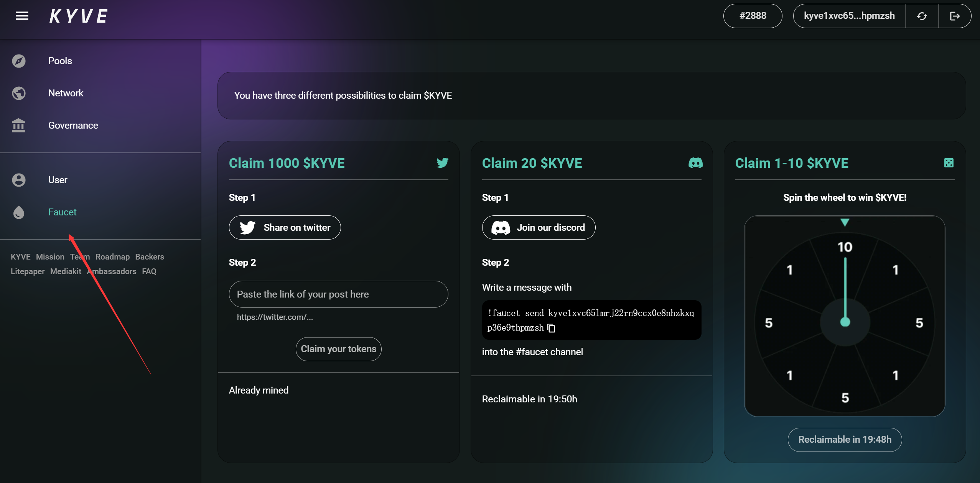The image size is (980, 483).
Task: Open the hamburger menu icon
Action: 22,16
